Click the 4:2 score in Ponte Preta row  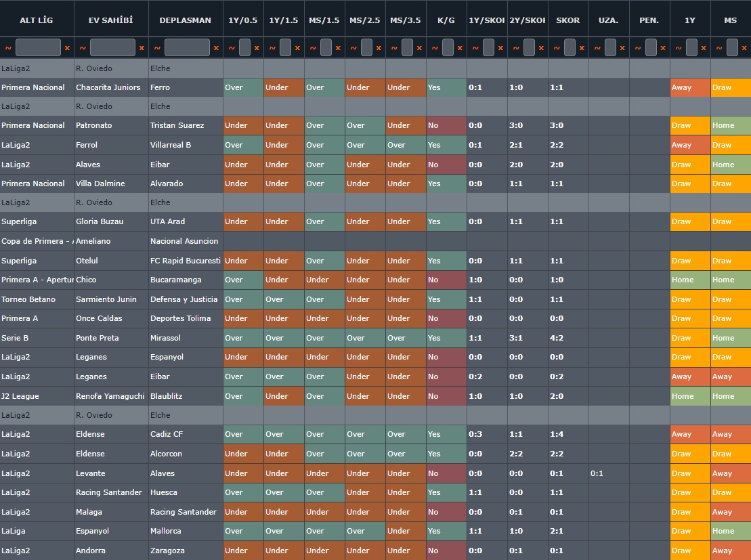pyautogui.click(x=568, y=338)
